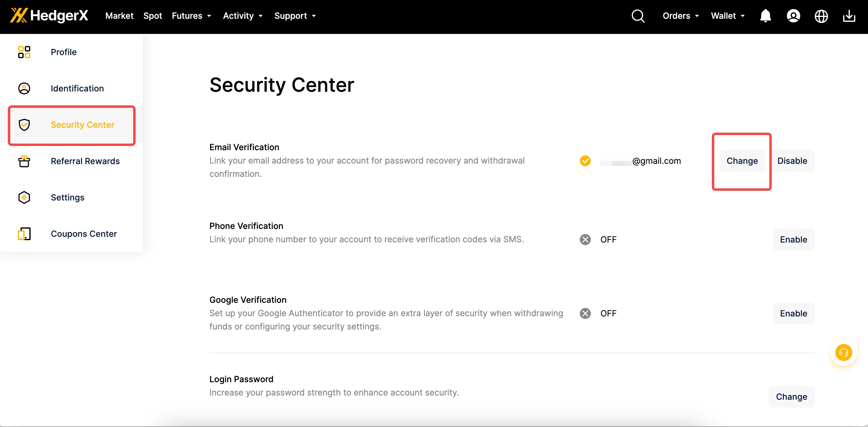Select Identification in the sidebar
Screen dimensions: 868x427
(77, 88)
